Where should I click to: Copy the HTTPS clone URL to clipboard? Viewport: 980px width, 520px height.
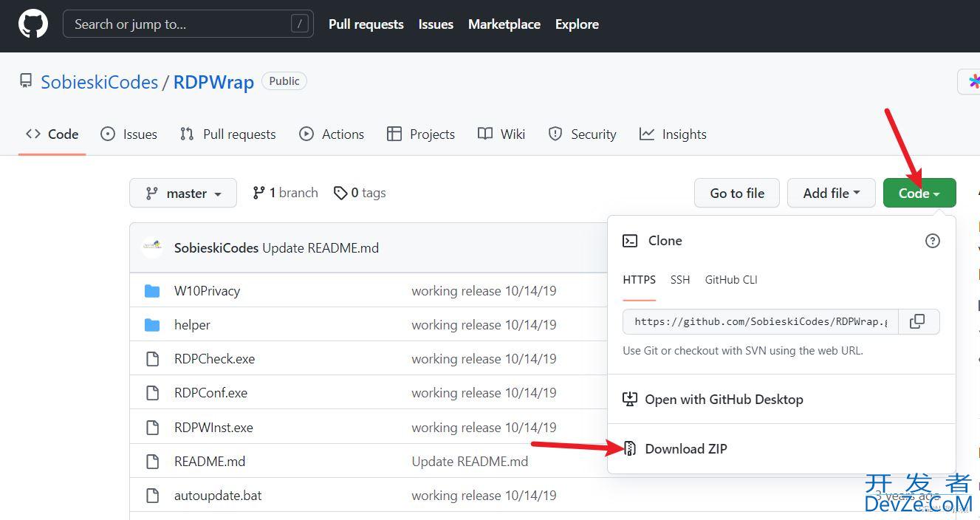pyautogui.click(x=917, y=321)
